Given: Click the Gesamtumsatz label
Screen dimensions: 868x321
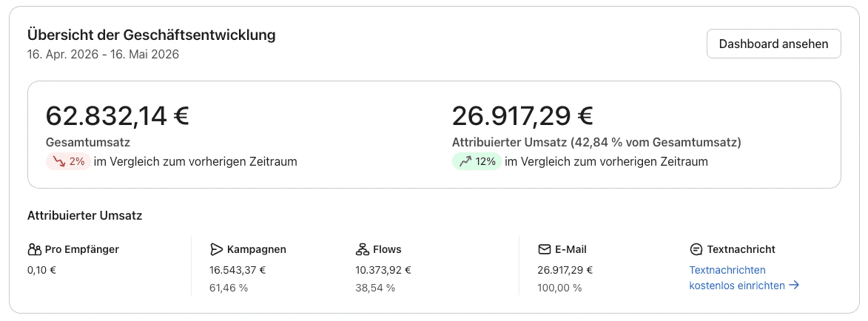Looking at the screenshot, I should (88, 142).
